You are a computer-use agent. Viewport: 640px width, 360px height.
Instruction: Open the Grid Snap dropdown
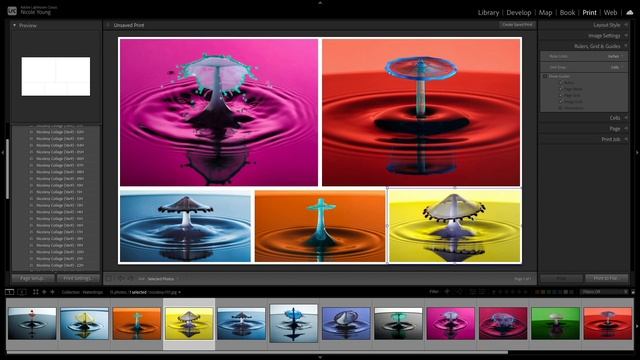[x=617, y=67]
